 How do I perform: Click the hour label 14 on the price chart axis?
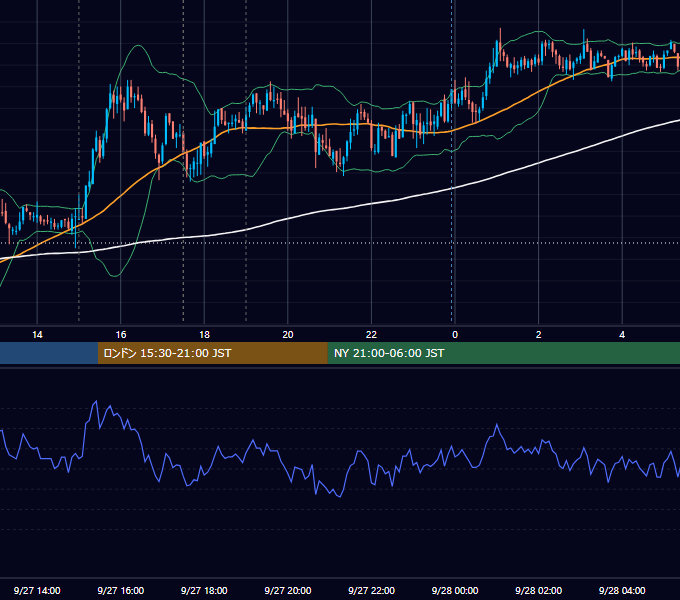37,335
